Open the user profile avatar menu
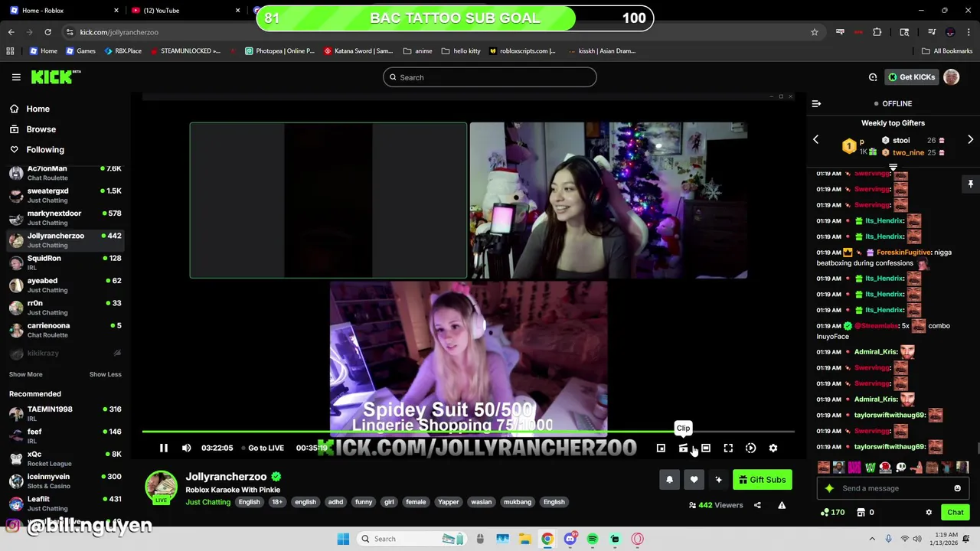 click(x=951, y=77)
